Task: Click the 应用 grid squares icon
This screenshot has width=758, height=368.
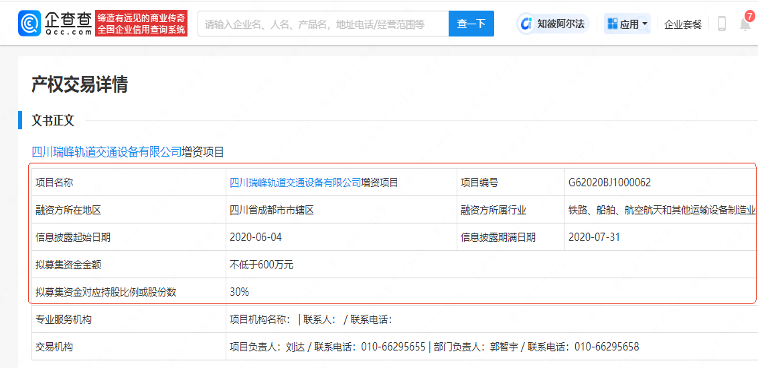Action: 612,24
